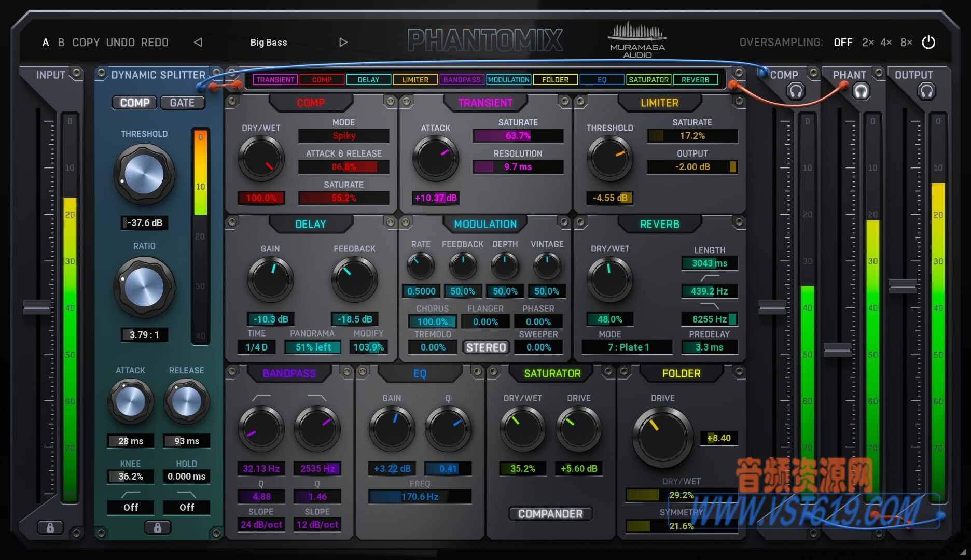Enable COMPANDER in the Saturator section
Viewport: 971px width, 560px height.
point(551,513)
